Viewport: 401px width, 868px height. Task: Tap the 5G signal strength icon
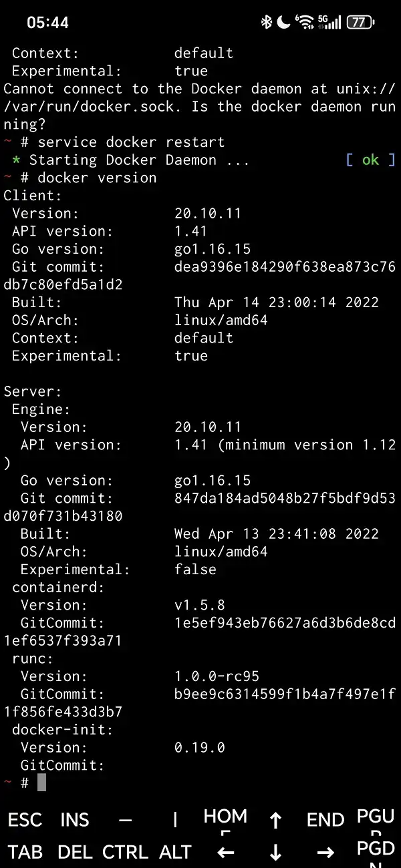click(329, 22)
